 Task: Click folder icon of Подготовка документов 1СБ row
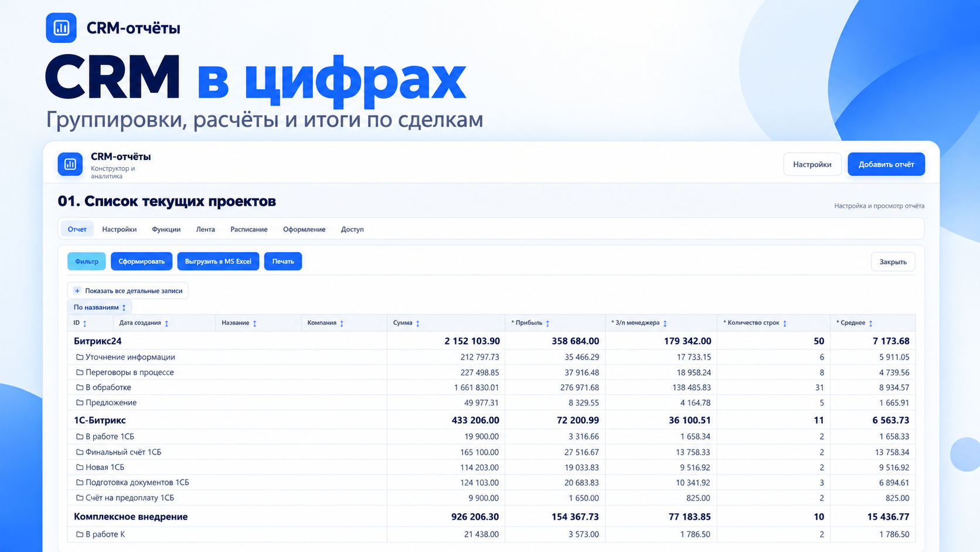point(80,482)
